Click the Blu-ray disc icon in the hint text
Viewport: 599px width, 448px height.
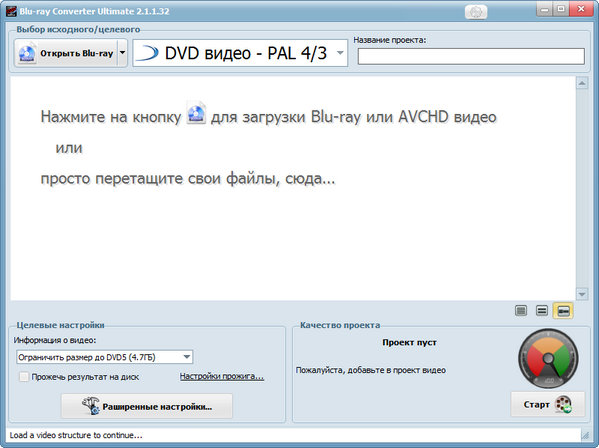196,113
